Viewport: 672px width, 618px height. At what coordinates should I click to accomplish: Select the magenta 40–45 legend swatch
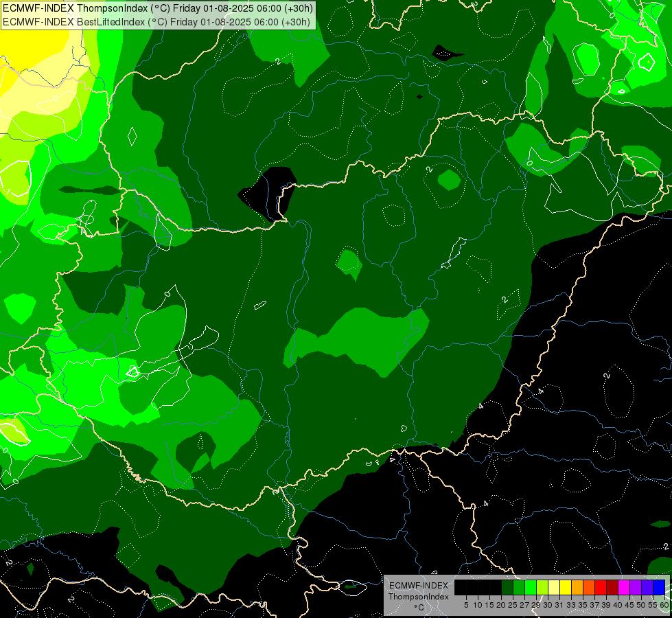[624, 587]
